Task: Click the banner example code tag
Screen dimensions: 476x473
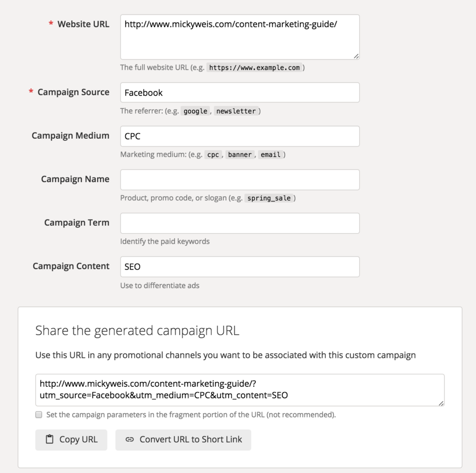Action: point(240,154)
